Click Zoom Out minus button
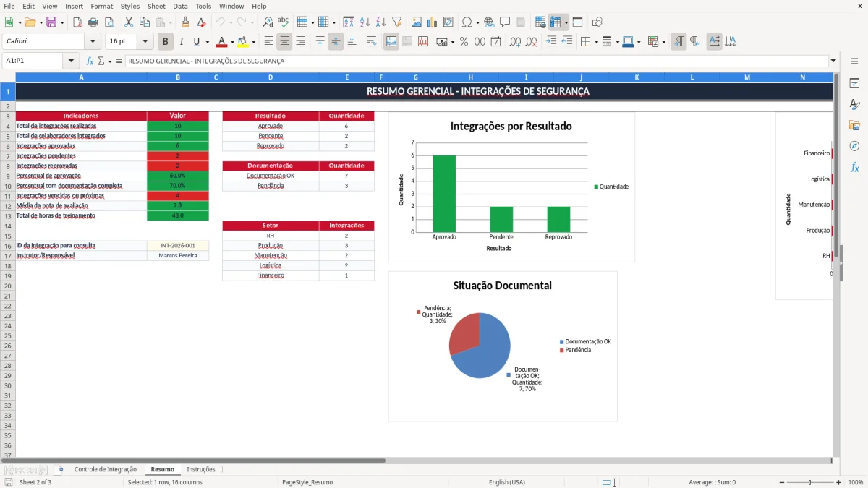The width and height of the screenshot is (868, 488). [x=780, y=482]
